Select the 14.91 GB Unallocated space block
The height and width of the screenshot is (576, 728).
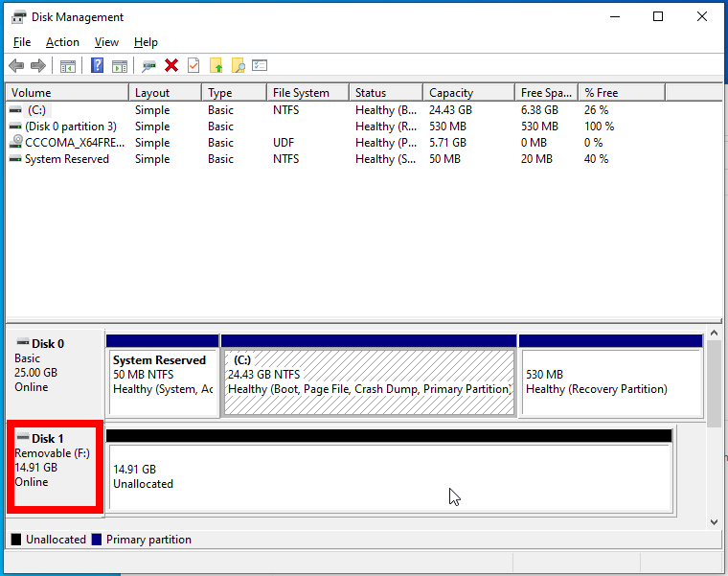(x=389, y=472)
